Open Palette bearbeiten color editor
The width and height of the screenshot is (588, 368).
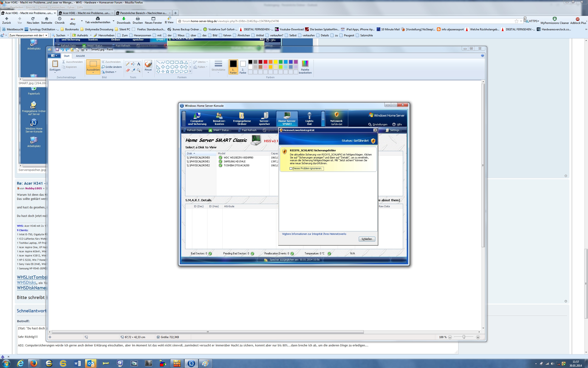305,67
